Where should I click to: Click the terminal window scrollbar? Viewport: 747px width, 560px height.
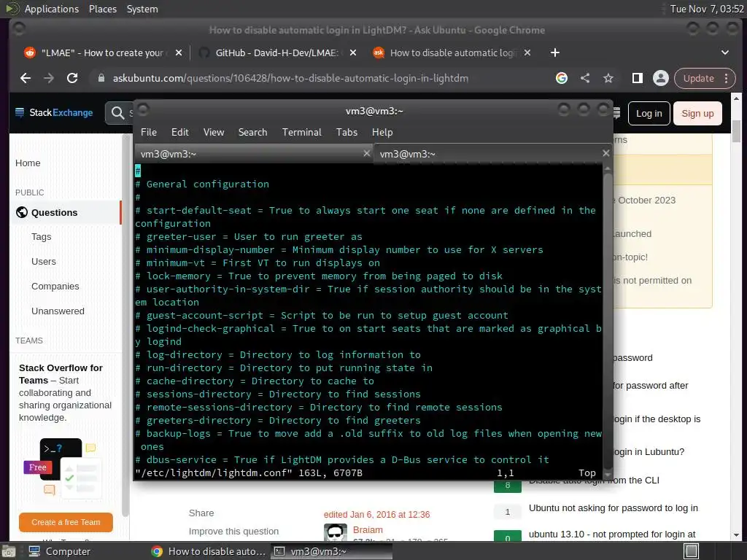[608, 322]
